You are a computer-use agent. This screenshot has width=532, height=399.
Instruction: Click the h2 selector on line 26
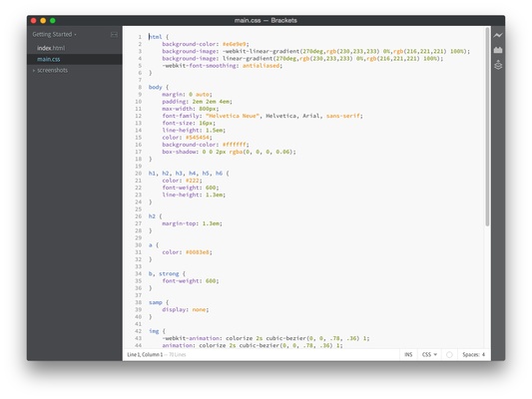tap(152, 216)
